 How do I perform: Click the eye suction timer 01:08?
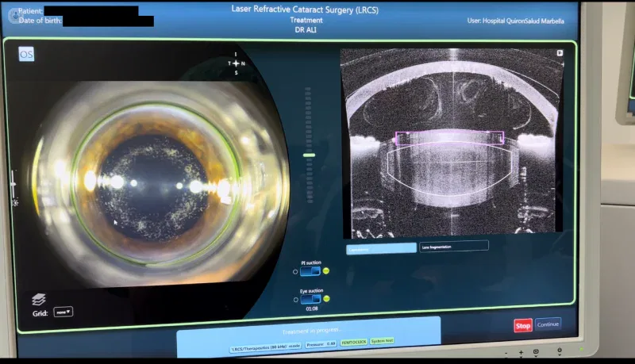[x=312, y=308]
